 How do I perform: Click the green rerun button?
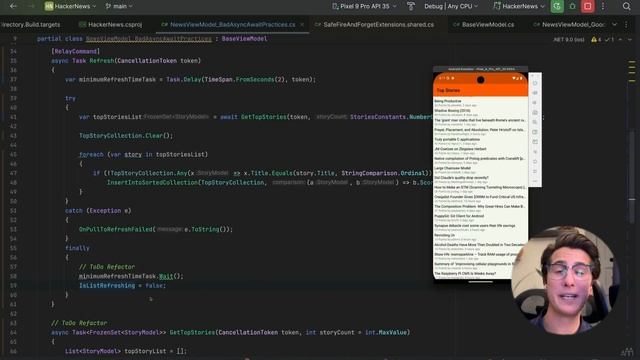click(557, 6)
